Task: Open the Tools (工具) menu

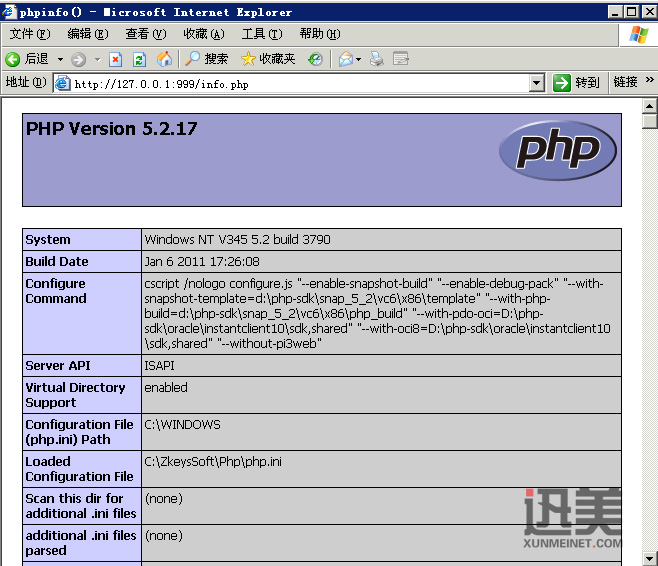Action: coord(261,34)
